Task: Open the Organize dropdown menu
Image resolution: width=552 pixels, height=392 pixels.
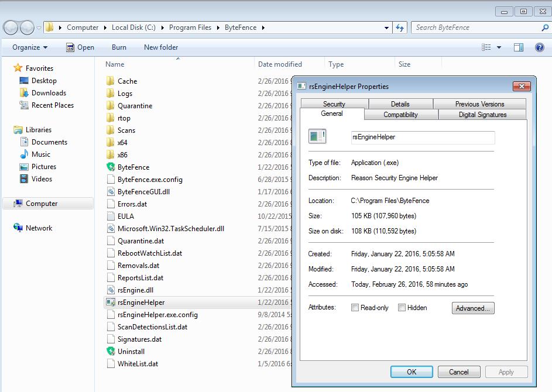Action: (30, 47)
